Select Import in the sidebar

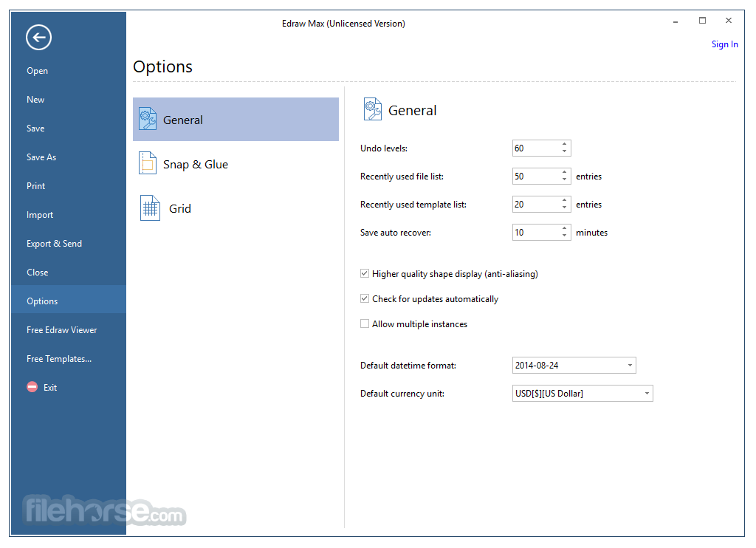pyautogui.click(x=69, y=215)
